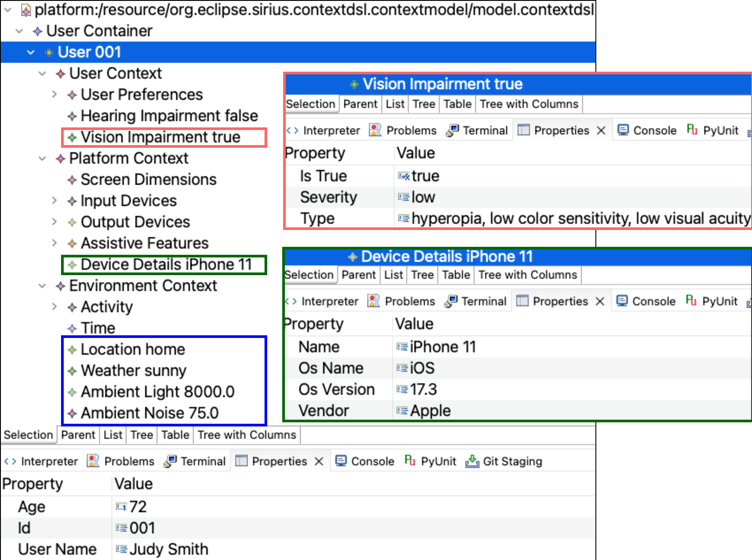Expand the Input Devices node
This screenshot has height=560, width=752.
(x=54, y=201)
